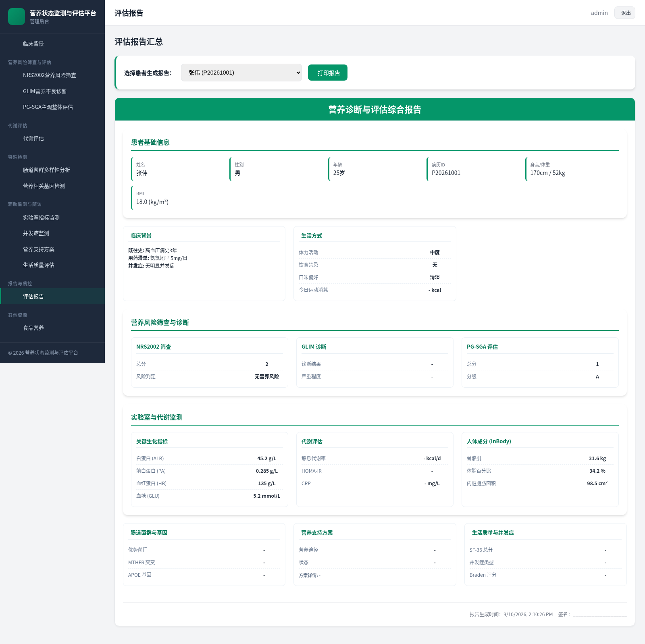Click the 170cm / 52kg value

pyautogui.click(x=547, y=173)
